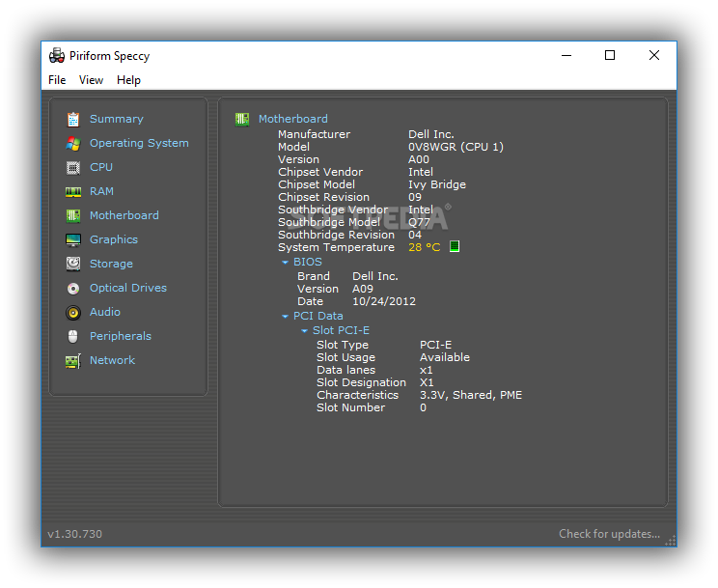Close the Speccy window
This screenshot has width=718, height=588.
654,55
